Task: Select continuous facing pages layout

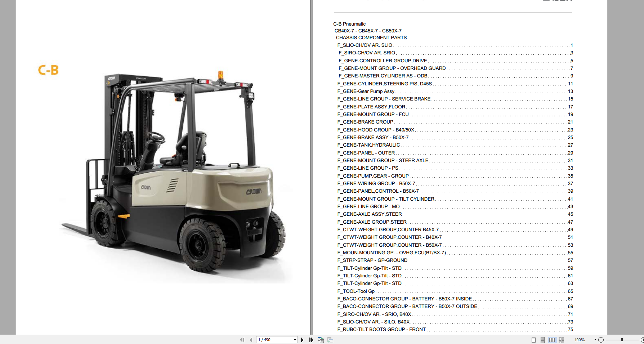Action: [561, 340]
